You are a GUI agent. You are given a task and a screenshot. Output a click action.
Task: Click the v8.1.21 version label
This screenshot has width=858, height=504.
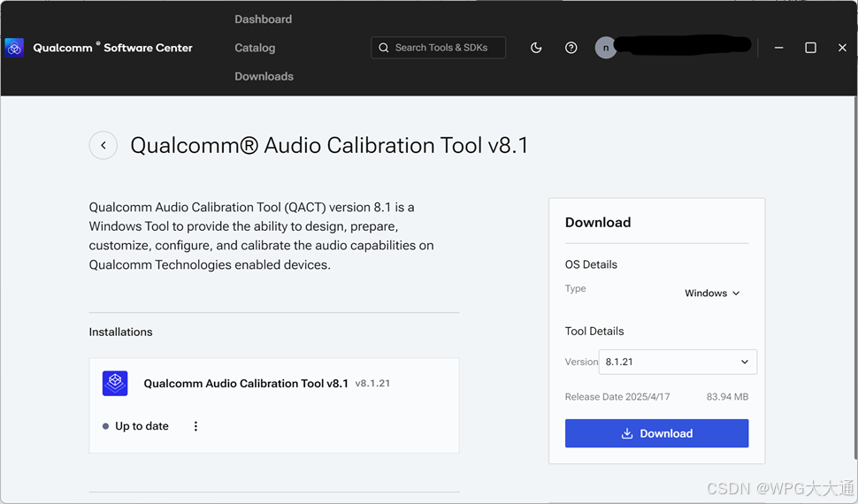372,384
